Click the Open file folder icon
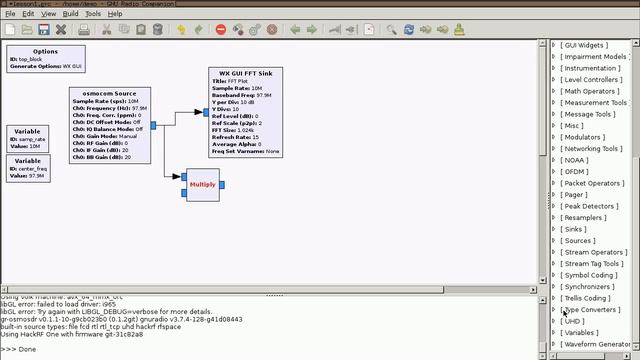 tap(27, 29)
